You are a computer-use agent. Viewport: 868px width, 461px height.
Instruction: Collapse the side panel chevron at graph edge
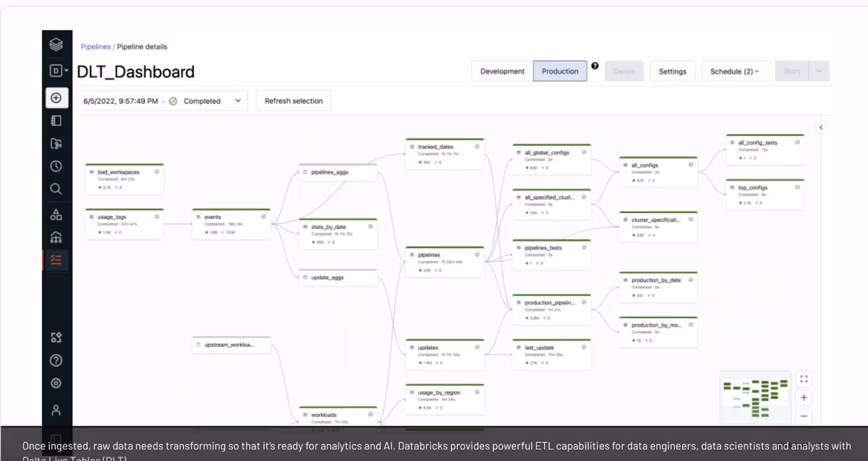[821, 127]
